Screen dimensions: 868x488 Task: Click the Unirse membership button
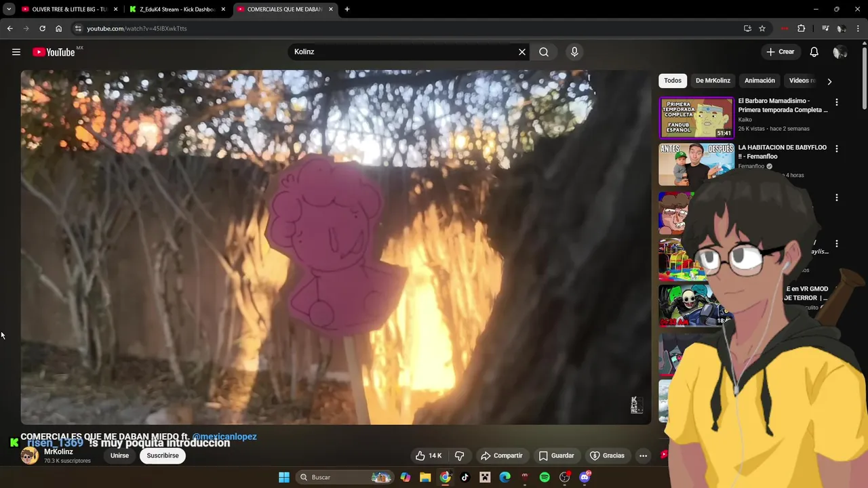pos(119,455)
